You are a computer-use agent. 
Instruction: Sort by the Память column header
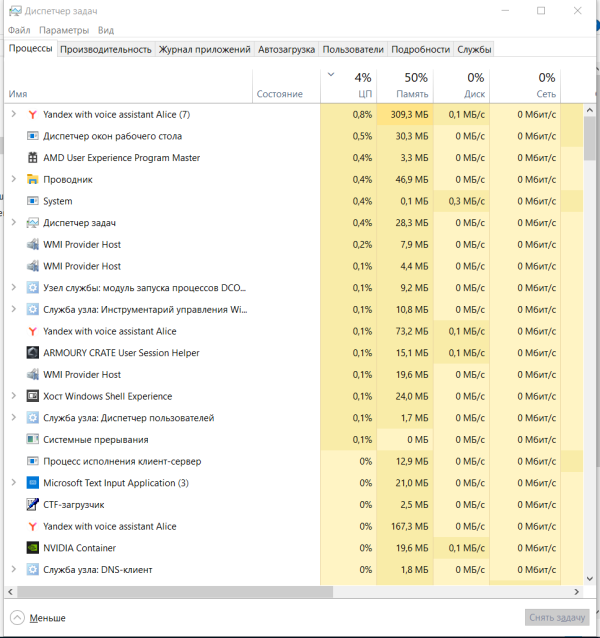pos(405,86)
